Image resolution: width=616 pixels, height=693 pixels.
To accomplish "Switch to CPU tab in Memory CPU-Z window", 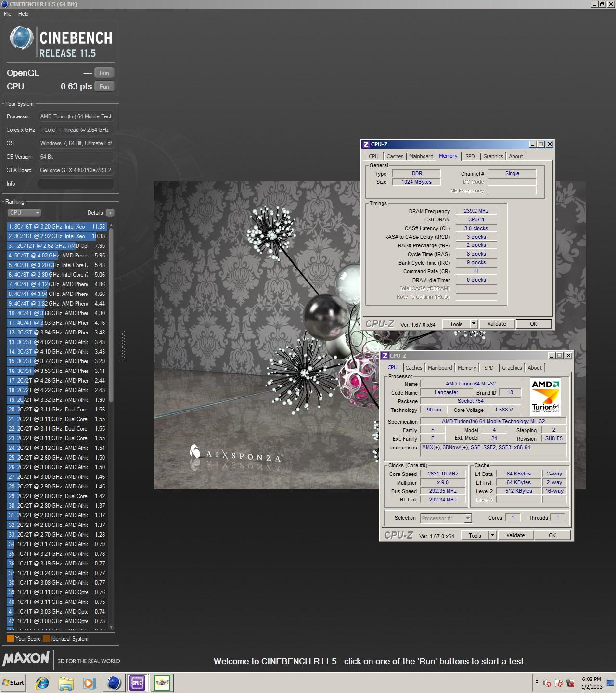I will tap(373, 156).
